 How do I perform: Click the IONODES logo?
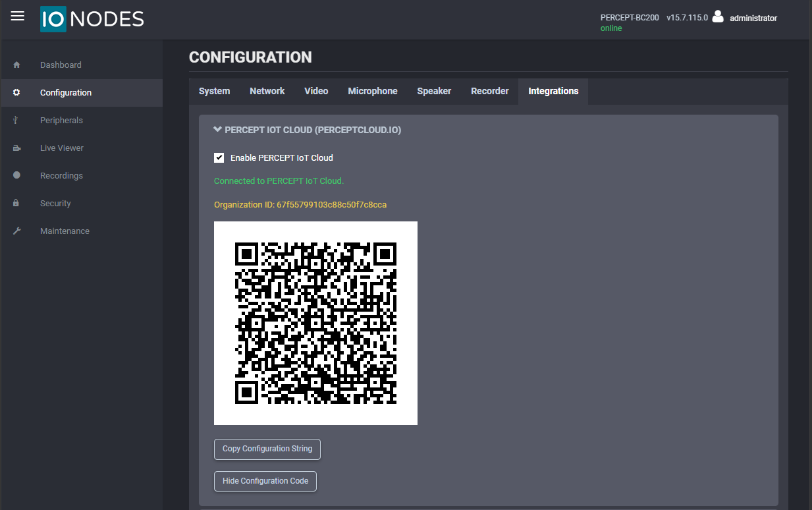pos(92,19)
